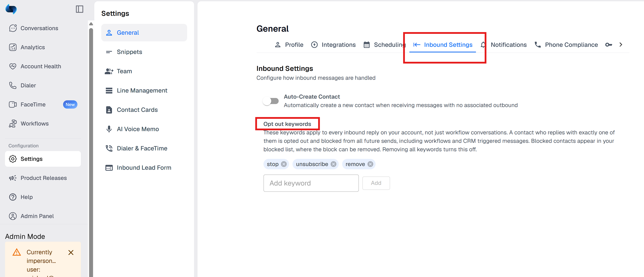644x277 pixels.
Task: Dismiss the impersonation warning banner
Action: pos(71,253)
